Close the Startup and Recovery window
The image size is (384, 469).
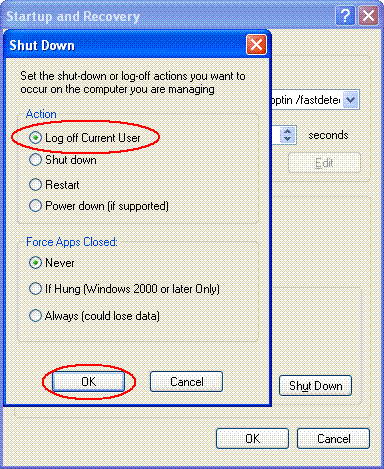click(368, 16)
